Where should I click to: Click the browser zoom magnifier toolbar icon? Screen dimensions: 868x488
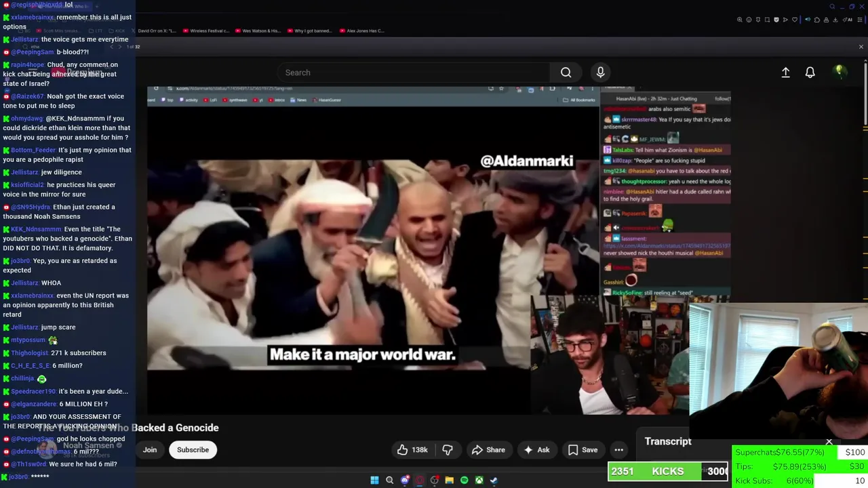tap(740, 20)
